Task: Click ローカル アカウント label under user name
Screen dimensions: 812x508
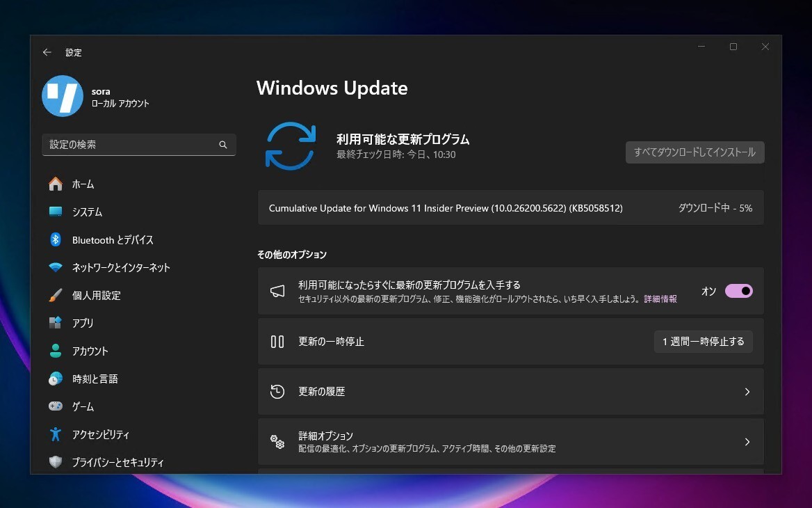Action: [121, 103]
